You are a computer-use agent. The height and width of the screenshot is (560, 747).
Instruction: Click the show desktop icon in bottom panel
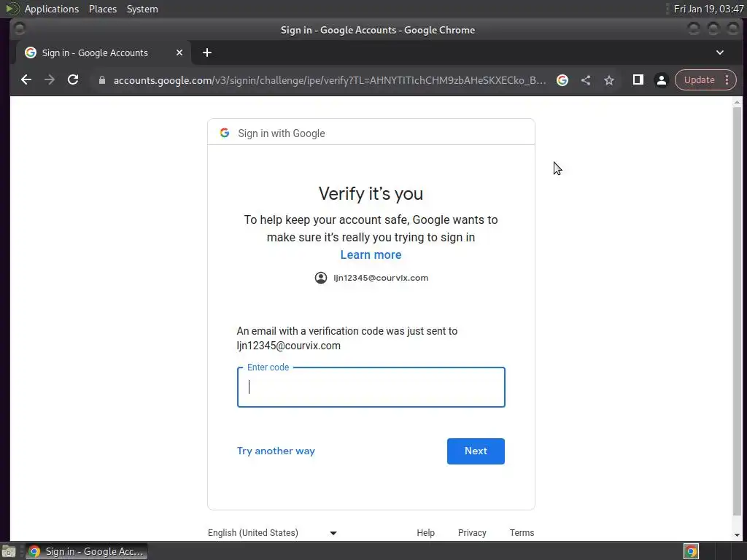coord(9,551)
